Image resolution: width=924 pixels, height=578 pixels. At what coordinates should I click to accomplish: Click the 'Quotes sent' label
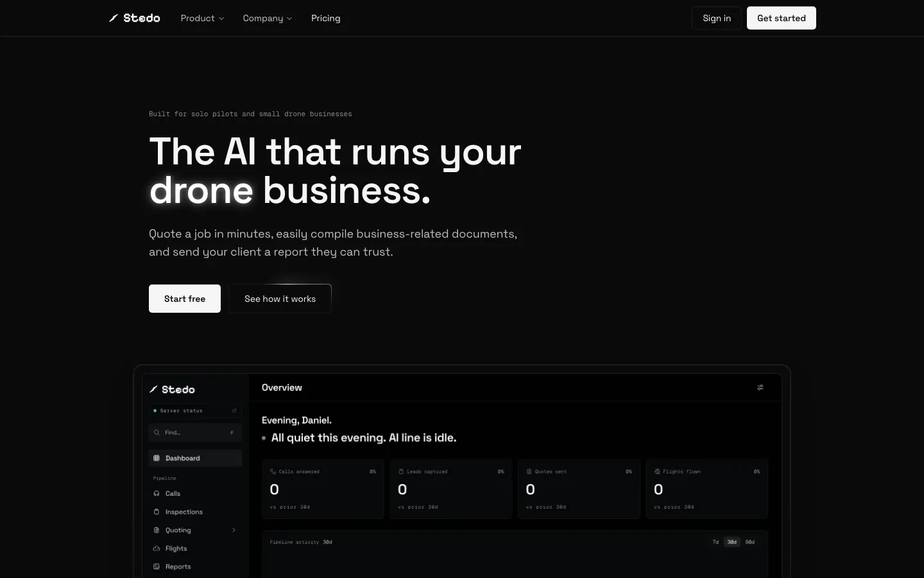click(551, 471)
